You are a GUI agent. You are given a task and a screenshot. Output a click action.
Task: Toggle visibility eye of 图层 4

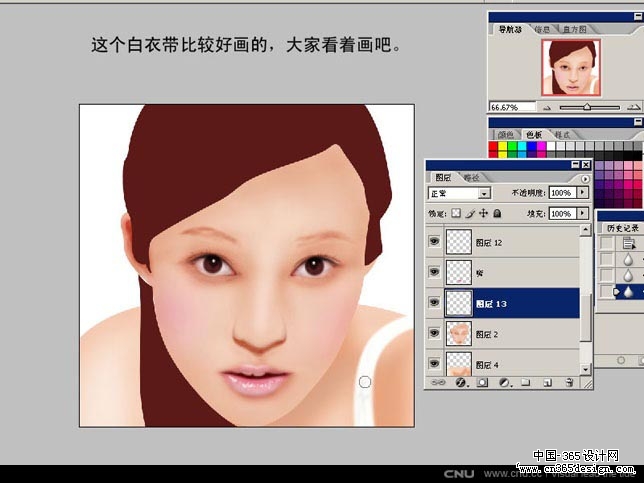pyautogui.click(x=434, y=363)
